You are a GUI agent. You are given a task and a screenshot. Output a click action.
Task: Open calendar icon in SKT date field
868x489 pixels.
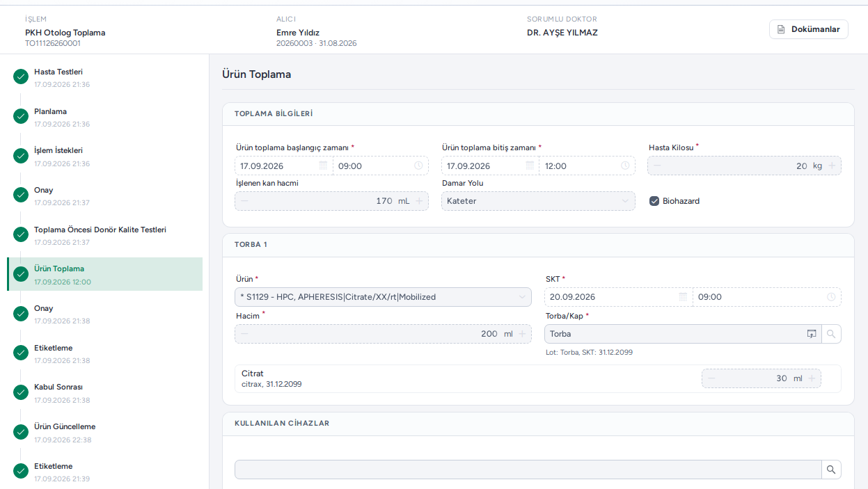(x=683, y=297)
